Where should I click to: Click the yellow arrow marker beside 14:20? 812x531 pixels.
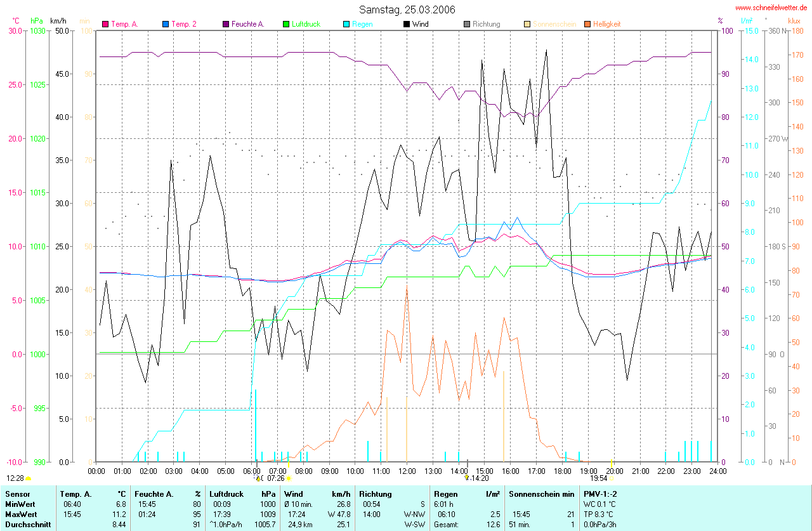466,477
